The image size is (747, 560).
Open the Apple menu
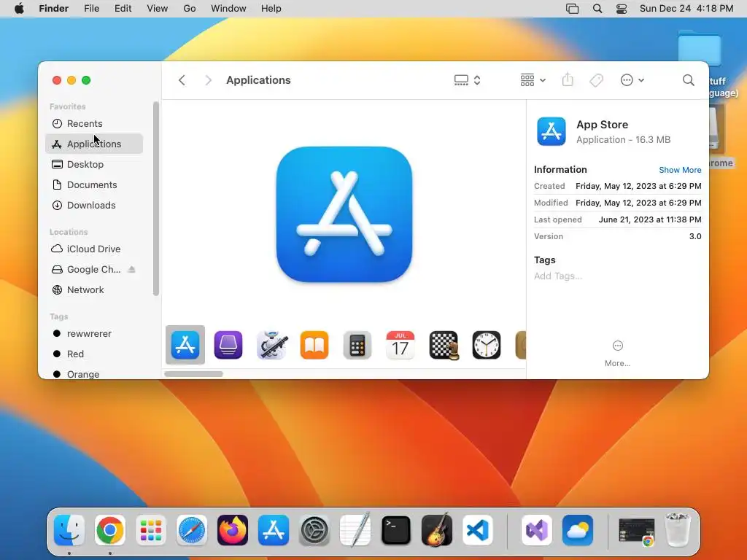coord(19,9)
